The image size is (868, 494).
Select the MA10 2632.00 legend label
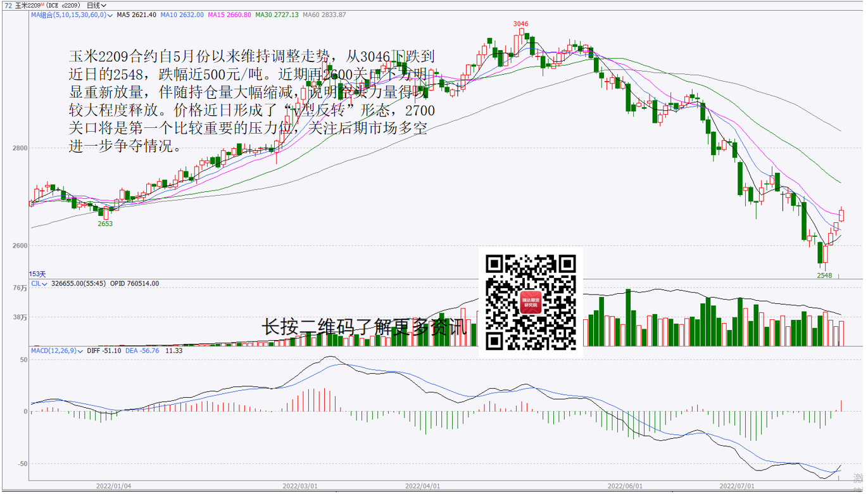point(182,15)
